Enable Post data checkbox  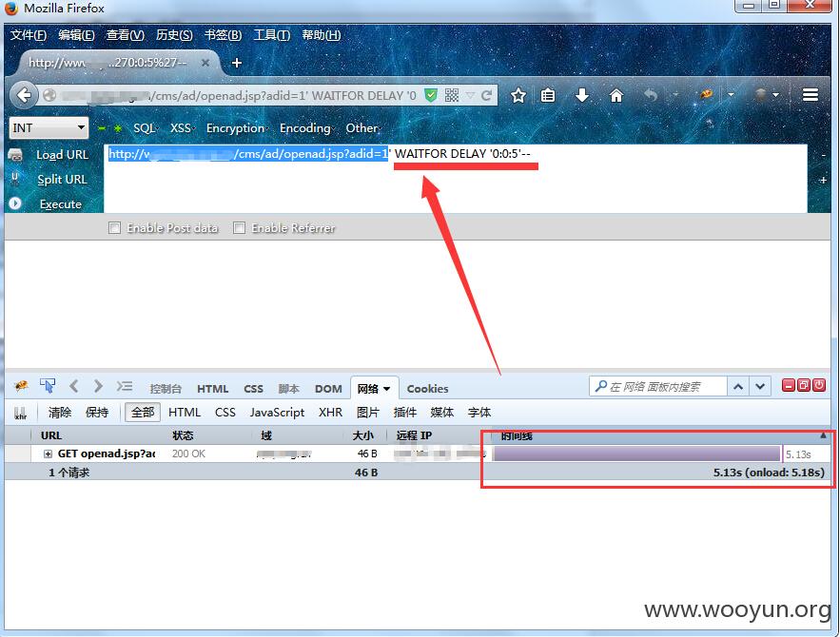[114, 227]
